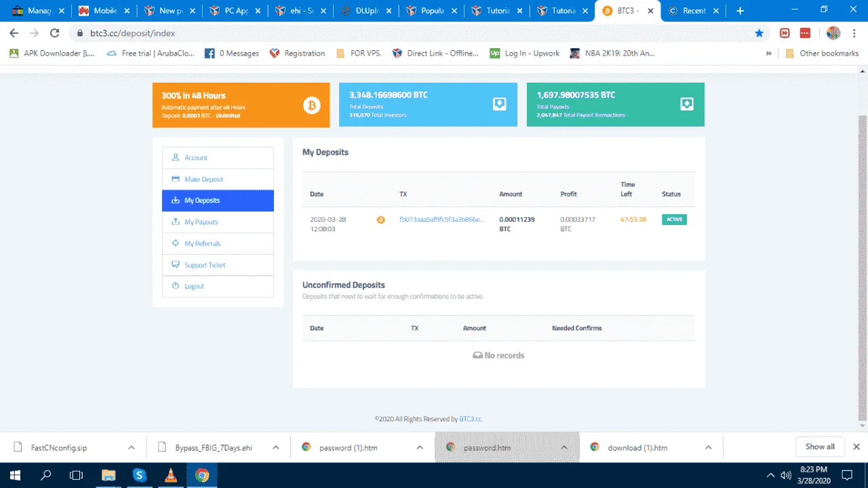The image size is (868, 488).
Task: Click the ACTIVE status badge
Action: coord(674,220)
